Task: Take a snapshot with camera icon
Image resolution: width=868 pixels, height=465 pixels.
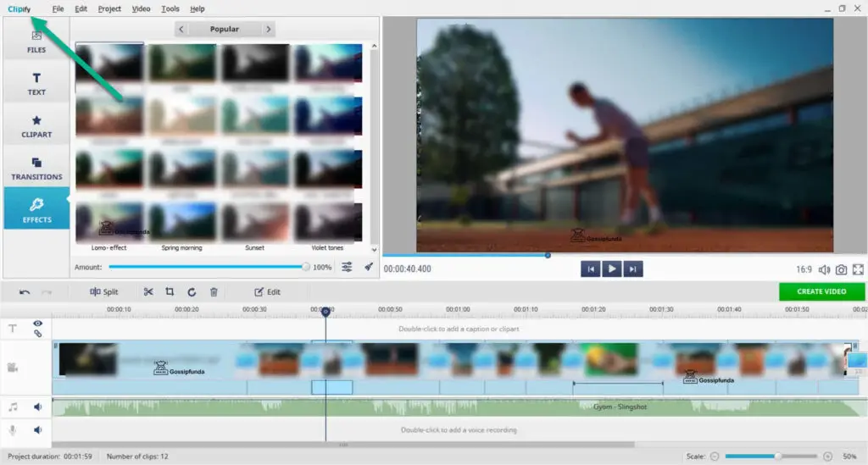Action: point(841,270)
